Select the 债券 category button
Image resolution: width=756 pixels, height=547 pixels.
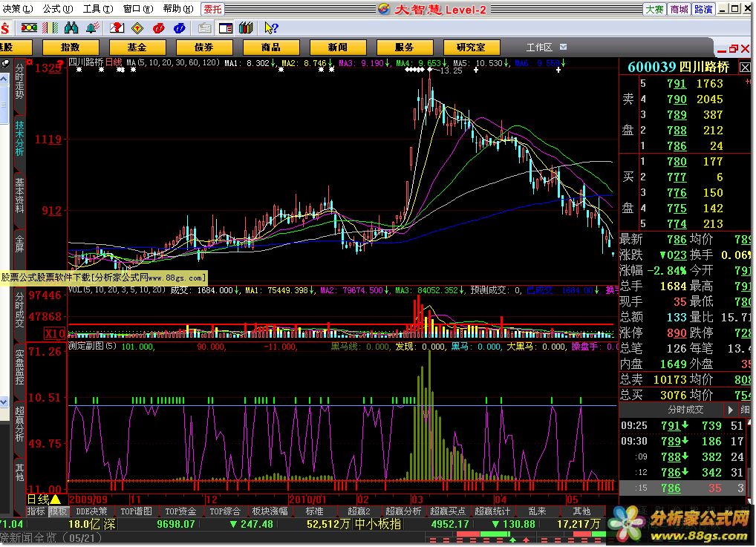tap(204, 48)
